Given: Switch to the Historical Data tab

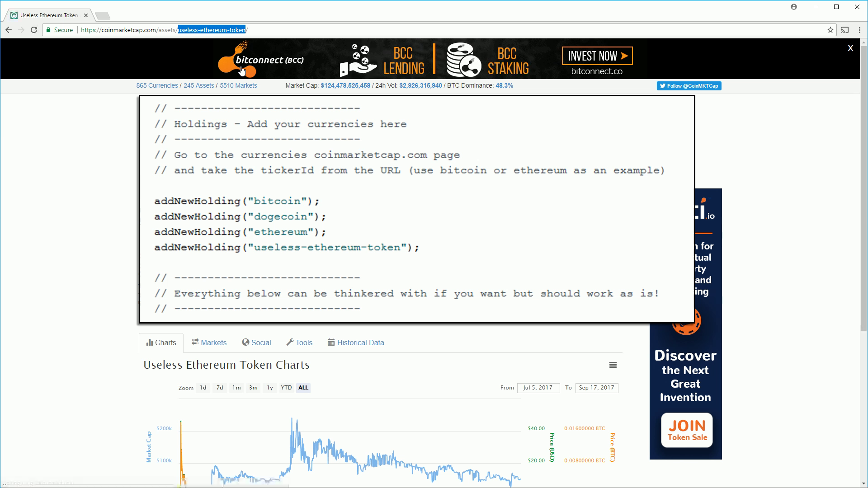Looking at the screenshot, I should (x=356, y=343).
